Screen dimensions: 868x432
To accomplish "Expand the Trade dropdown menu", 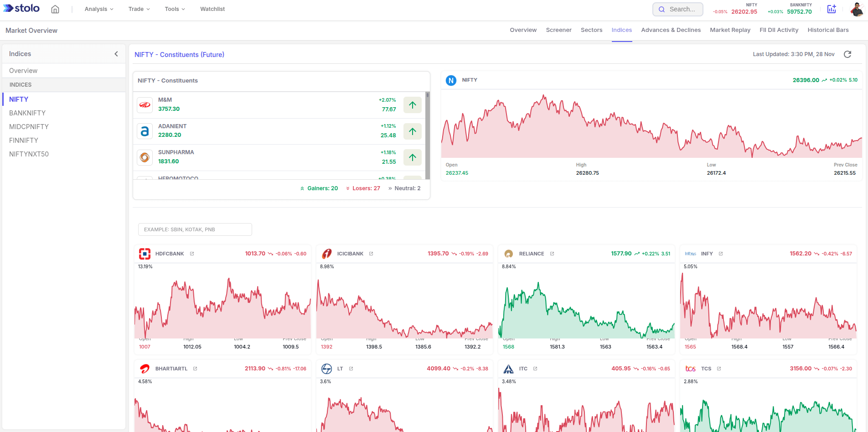I will point(139,9).
